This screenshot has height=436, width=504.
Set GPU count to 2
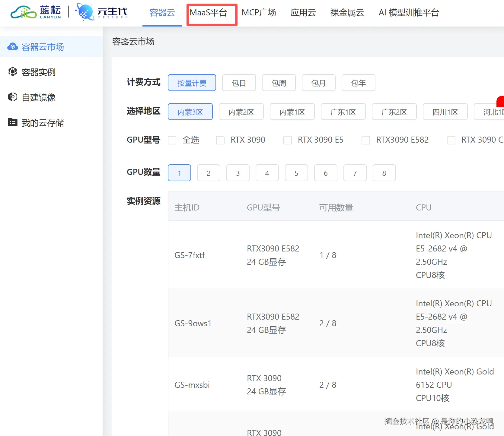coord(209,173)
